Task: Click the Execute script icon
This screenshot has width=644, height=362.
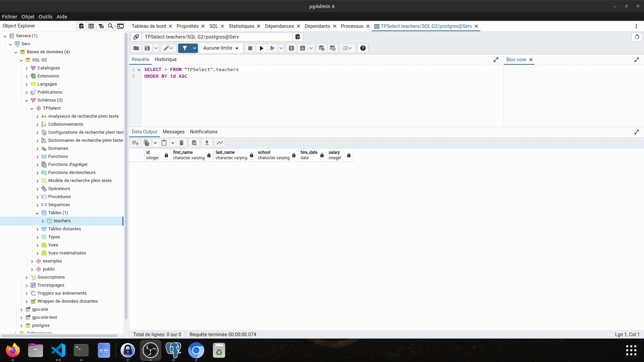Action: (x=272, y=48)
